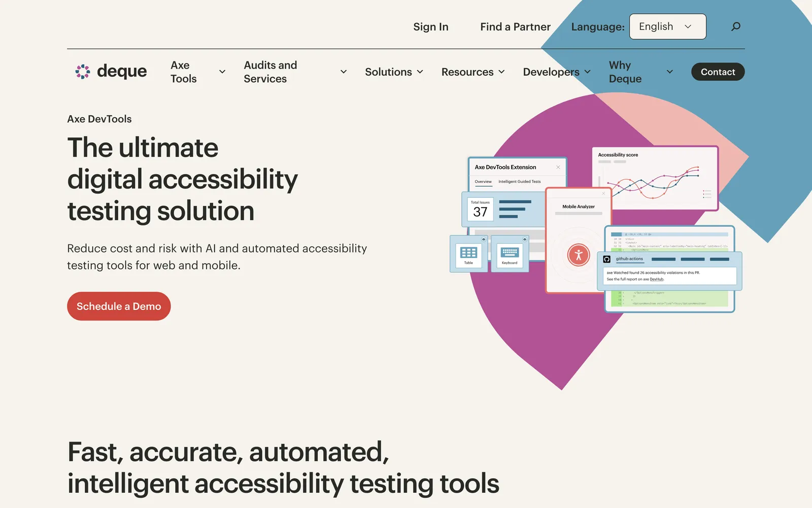812x508 pixels.
Task: Click the Axe DevTools Extension close X
Action: [558, 167]
